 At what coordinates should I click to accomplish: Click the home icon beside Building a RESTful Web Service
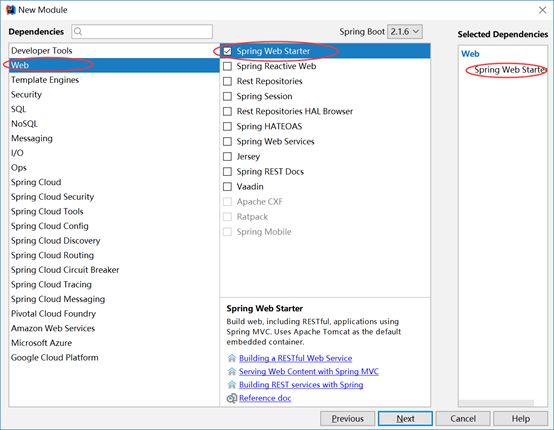pos(232,358)
